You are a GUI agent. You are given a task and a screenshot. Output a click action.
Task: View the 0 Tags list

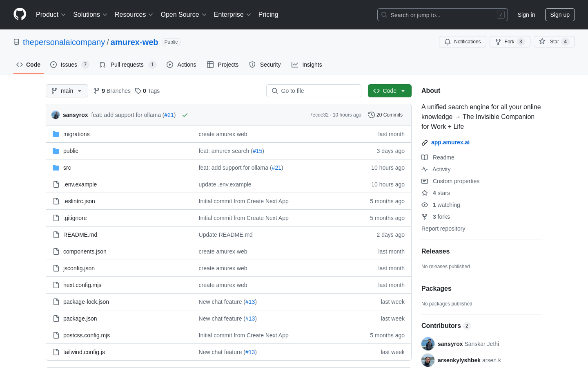pos(147,91)
